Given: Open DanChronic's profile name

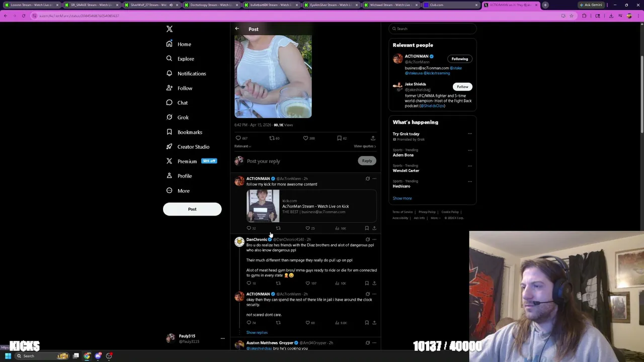Looking at the screenshot, I should 257,240.
